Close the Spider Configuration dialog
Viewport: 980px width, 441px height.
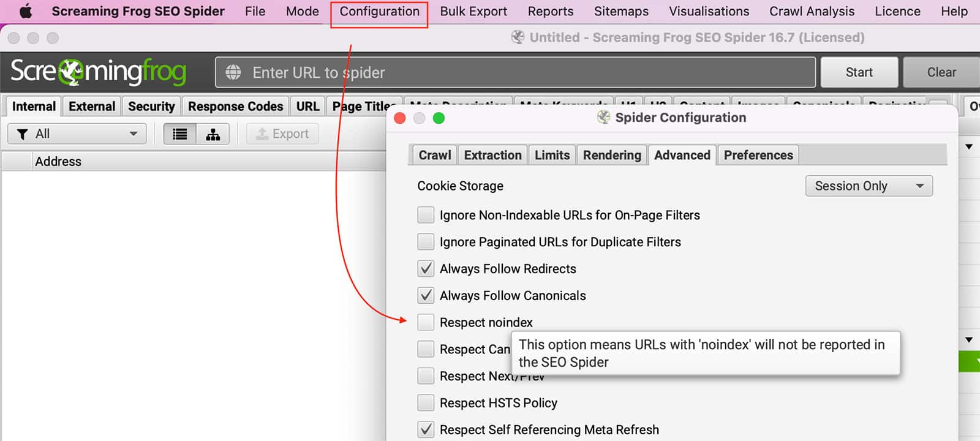click(400, 118)
